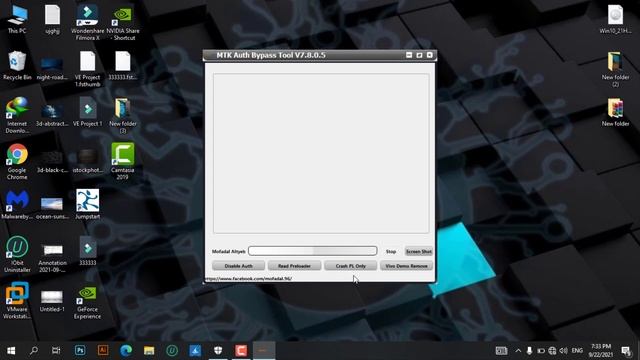Viewport: 640px width, 360px height.
Task: Show hidden system tray icons
Action: (518, 351)
